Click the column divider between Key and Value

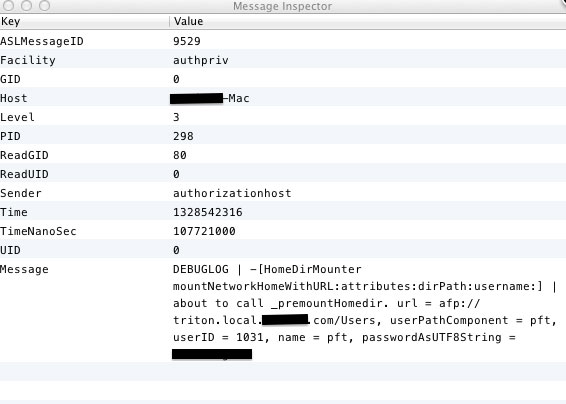click(x=169, y=21)
